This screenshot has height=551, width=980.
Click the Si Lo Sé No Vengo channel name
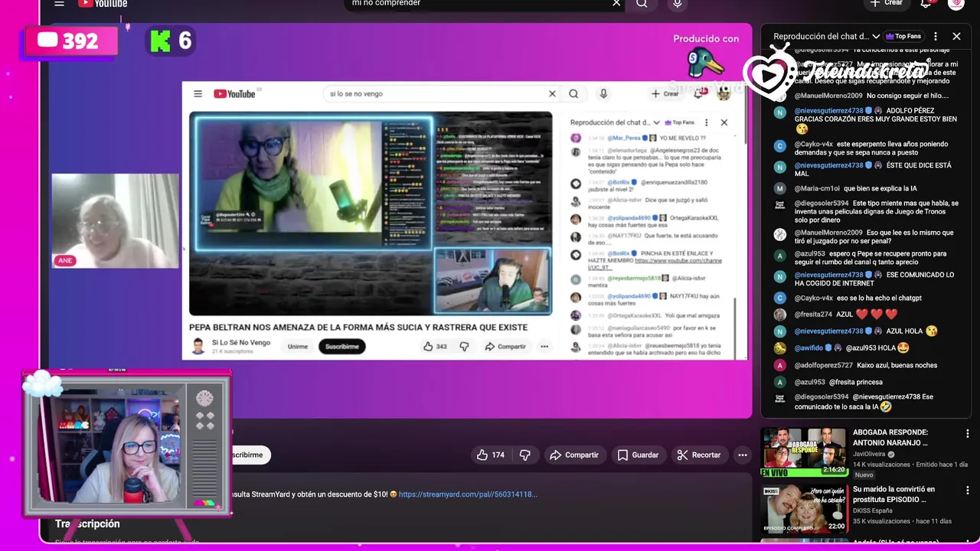(x=241, y=342)
